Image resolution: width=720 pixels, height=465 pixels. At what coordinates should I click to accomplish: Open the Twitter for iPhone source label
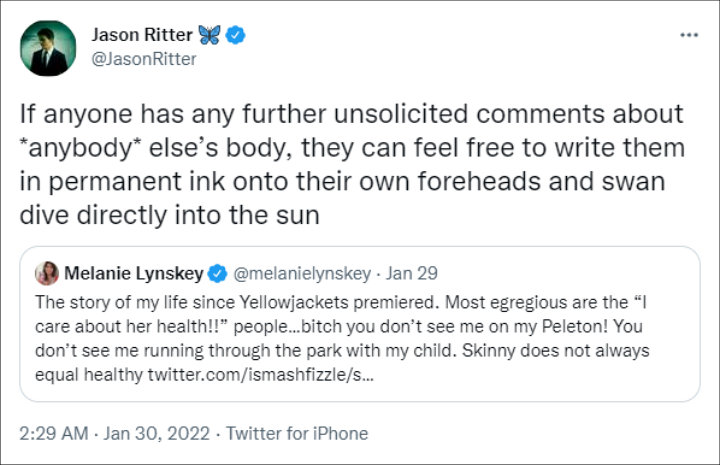[297, 433]
